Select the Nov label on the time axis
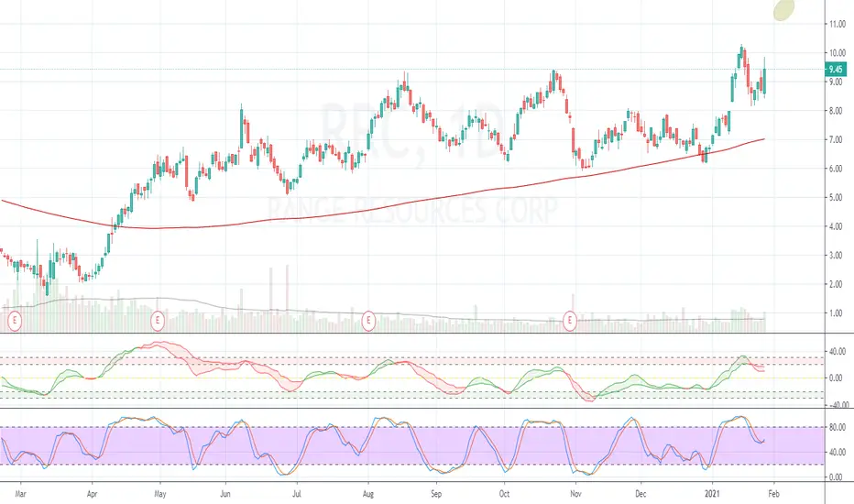Image resolution: width=854 pixels, height=504 pixels. 575,494
